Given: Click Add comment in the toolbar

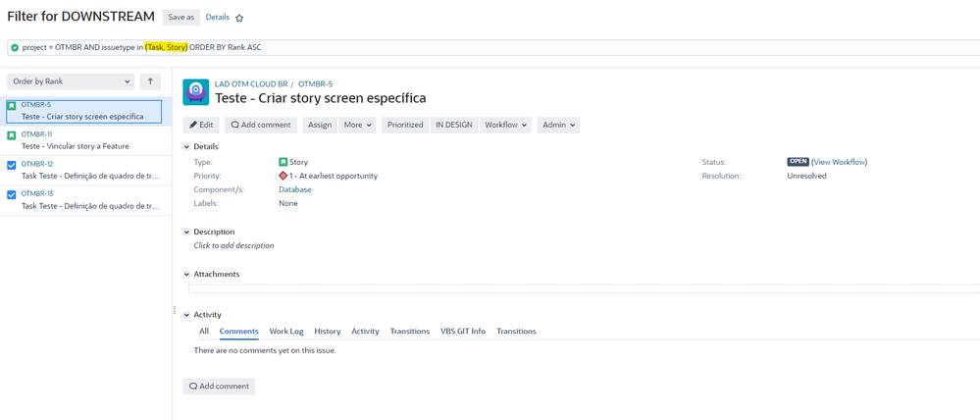Looking at the screenshot, I should pos(261,125).
